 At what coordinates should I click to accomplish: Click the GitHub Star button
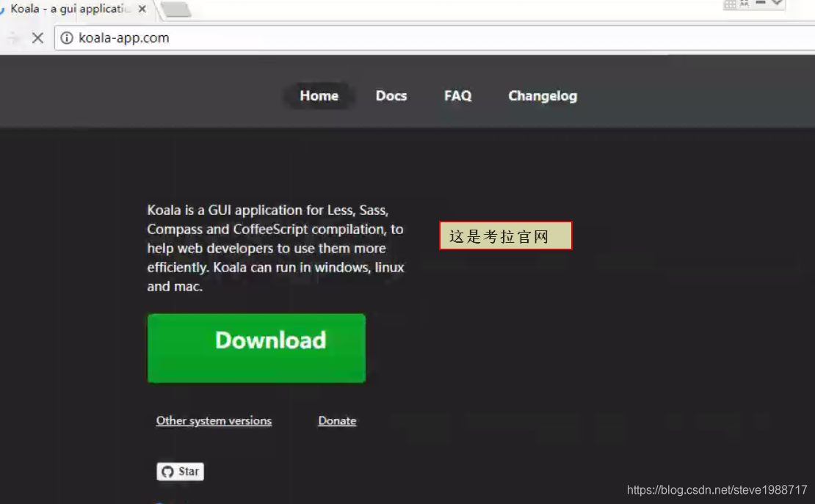181,471
